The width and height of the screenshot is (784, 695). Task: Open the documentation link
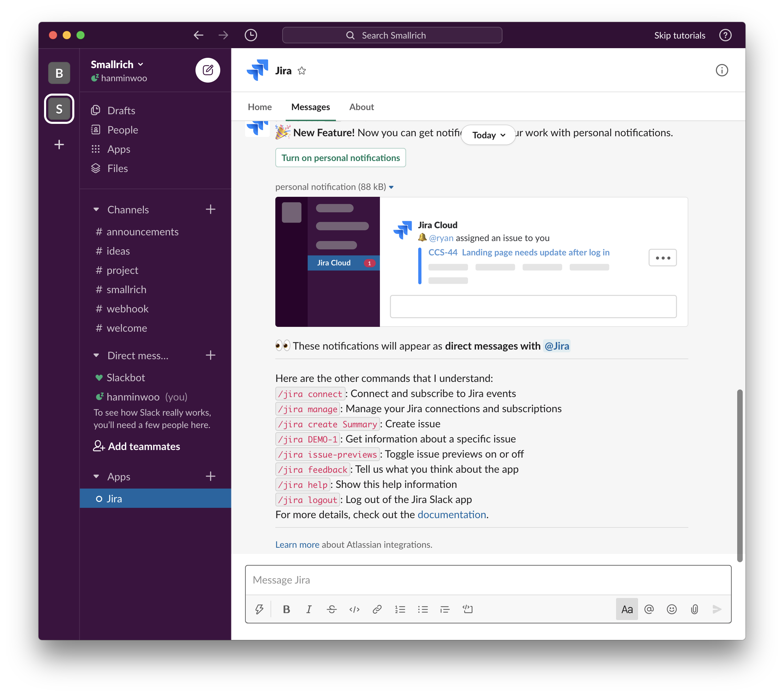[452, 514]
